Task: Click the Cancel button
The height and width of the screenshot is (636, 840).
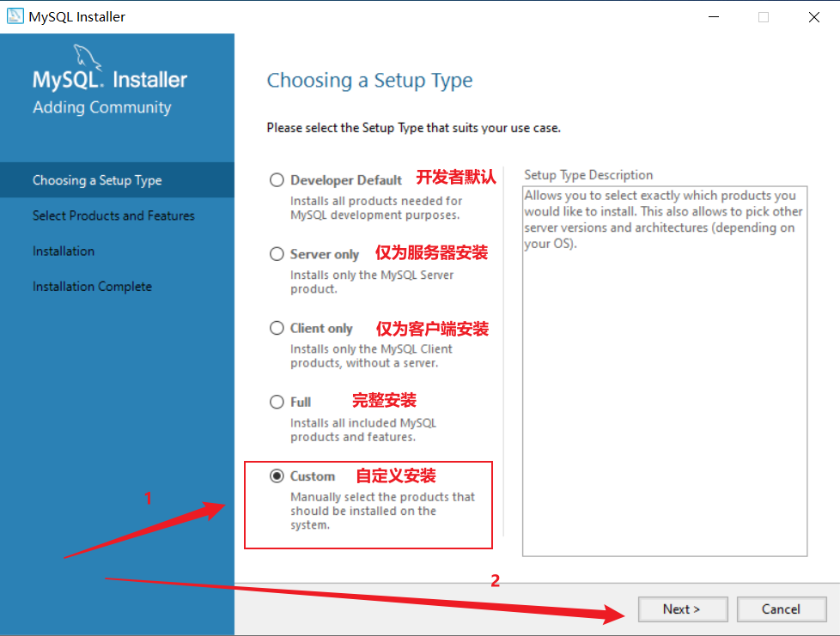Action: 781,609
